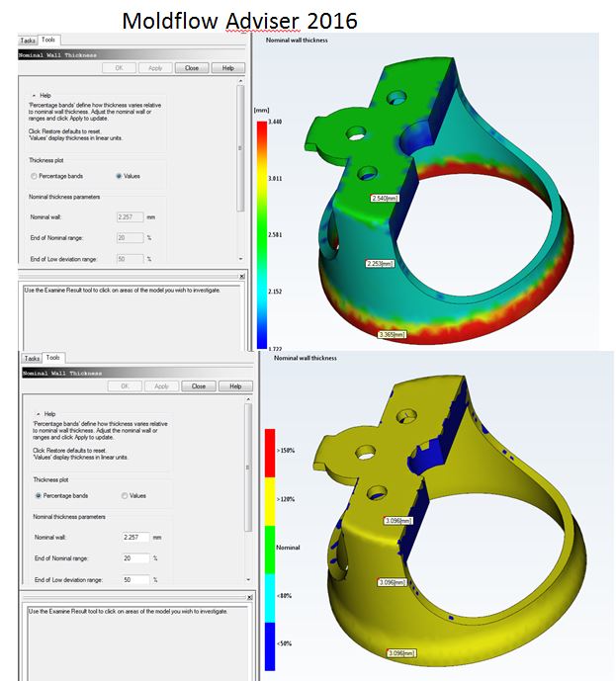Close the upper message pane with its X icon

tap(242, 276)
